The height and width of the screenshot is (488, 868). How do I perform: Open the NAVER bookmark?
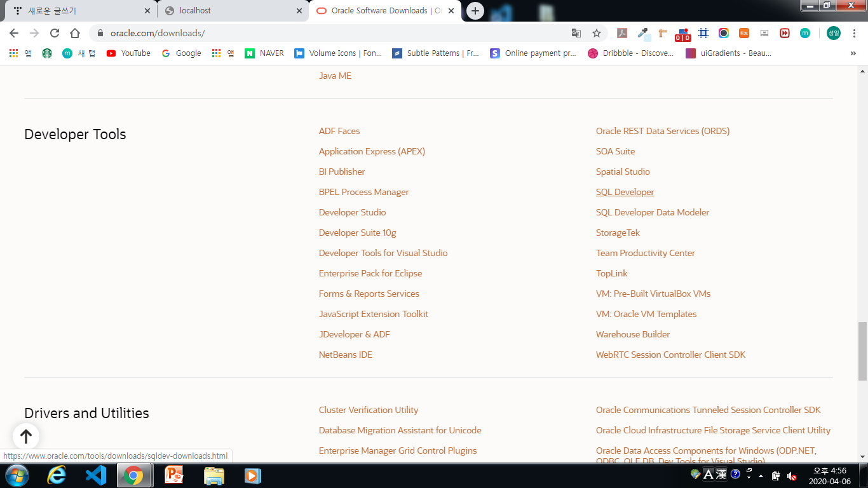click(264, 53)
